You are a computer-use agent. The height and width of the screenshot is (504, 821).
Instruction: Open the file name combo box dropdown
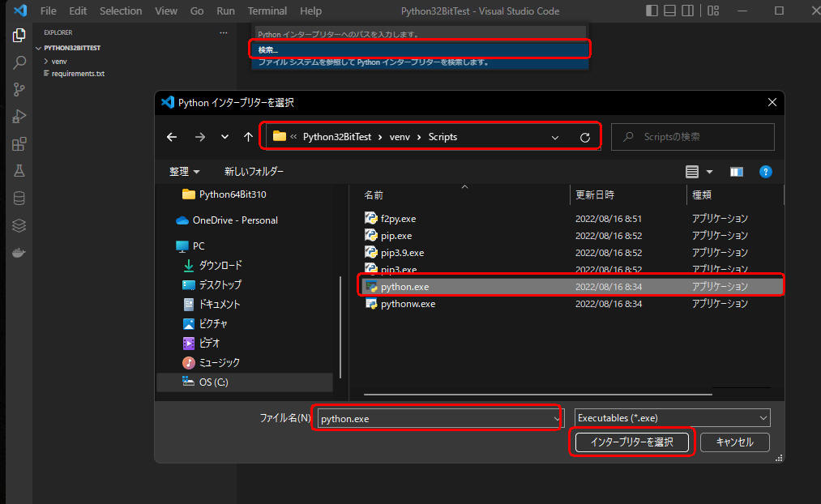point(556,418)
